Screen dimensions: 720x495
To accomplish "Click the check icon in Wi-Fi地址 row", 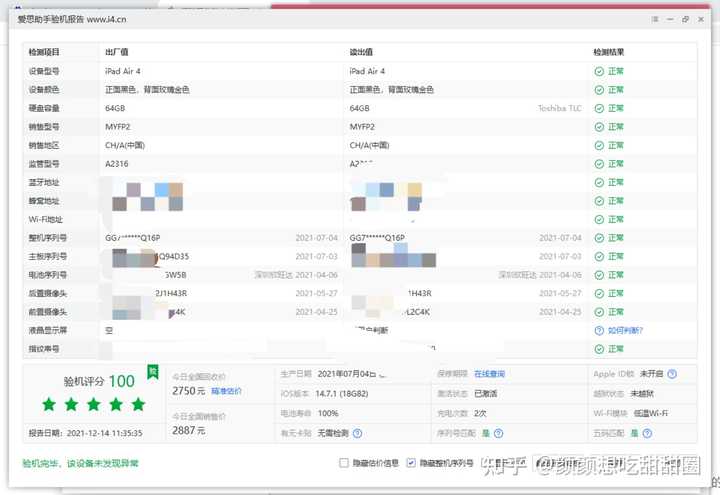I will coord(599,219).
